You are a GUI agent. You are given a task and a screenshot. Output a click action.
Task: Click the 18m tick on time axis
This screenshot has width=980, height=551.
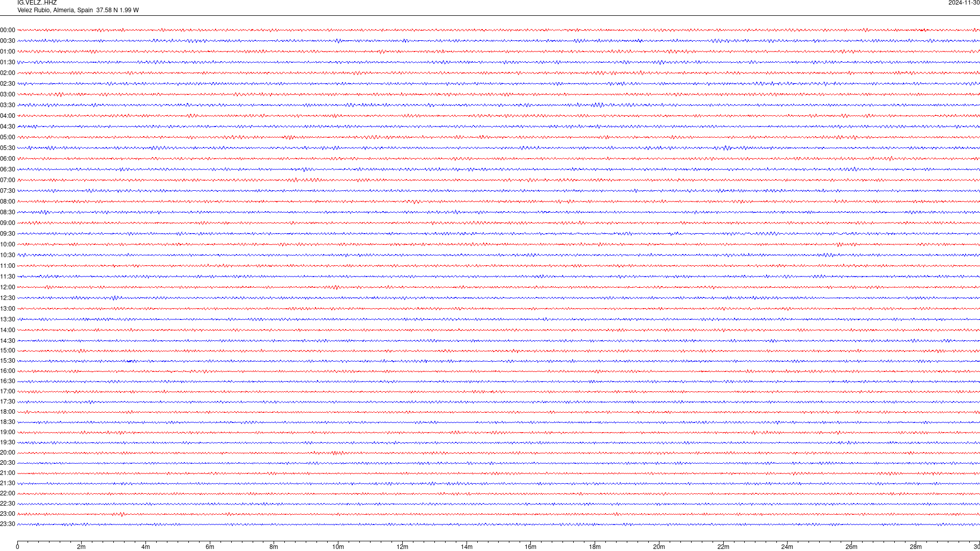coord(595,547)
